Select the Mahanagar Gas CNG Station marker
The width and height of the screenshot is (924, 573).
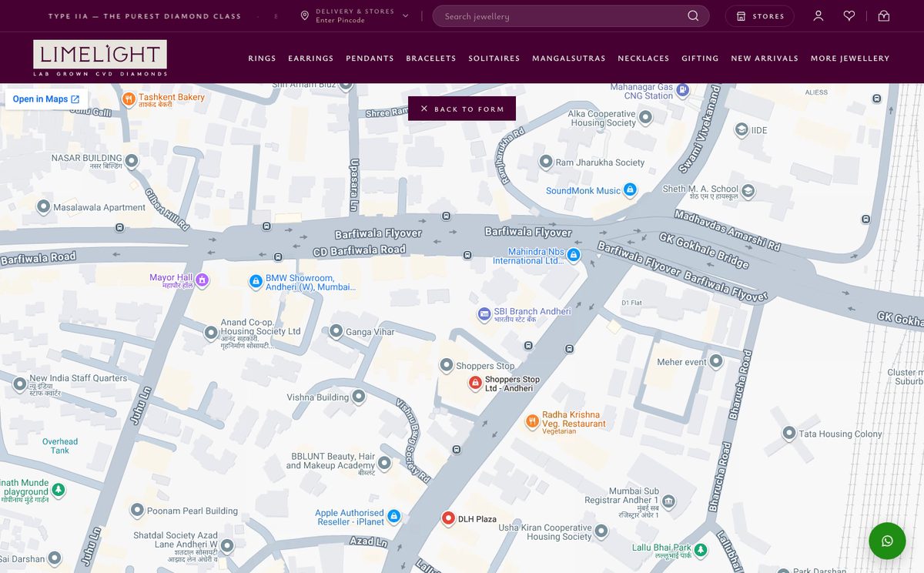click(682, 91)
